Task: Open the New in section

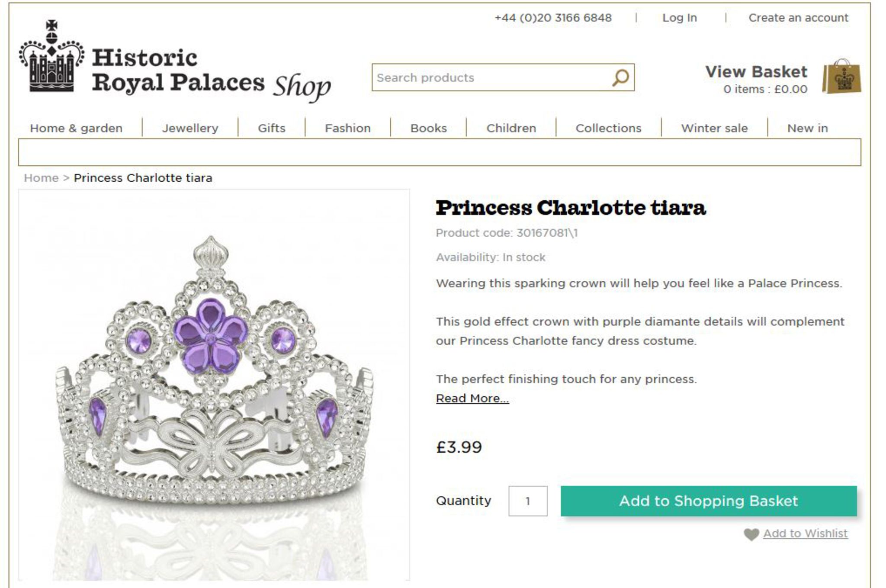Action: (x=807, y=128)
